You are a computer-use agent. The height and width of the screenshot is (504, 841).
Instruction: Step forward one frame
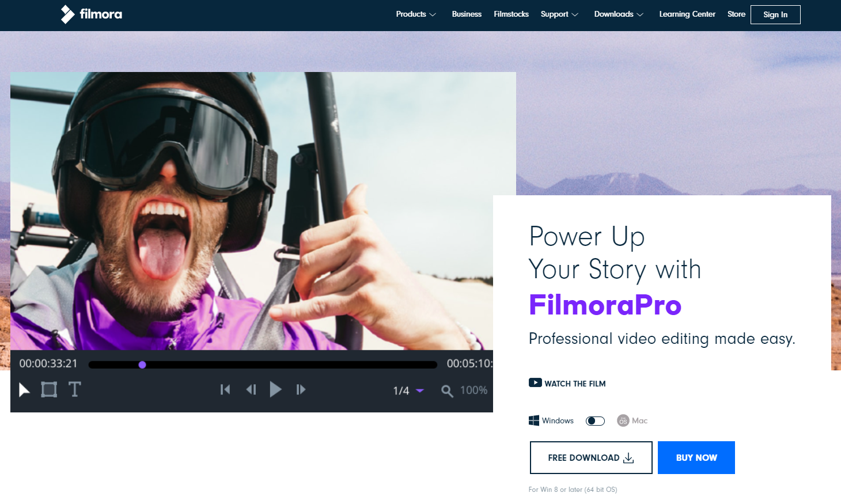[x=301, y=390]
